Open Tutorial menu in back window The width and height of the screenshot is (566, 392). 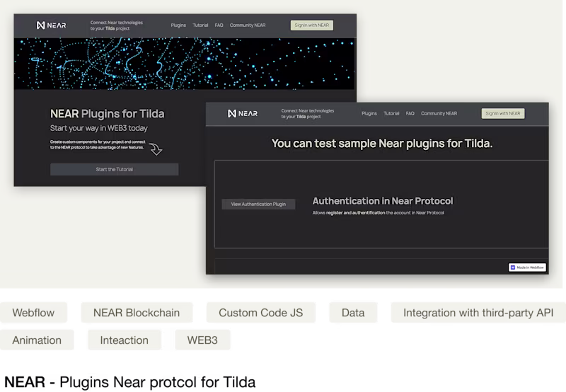point(200,25)
